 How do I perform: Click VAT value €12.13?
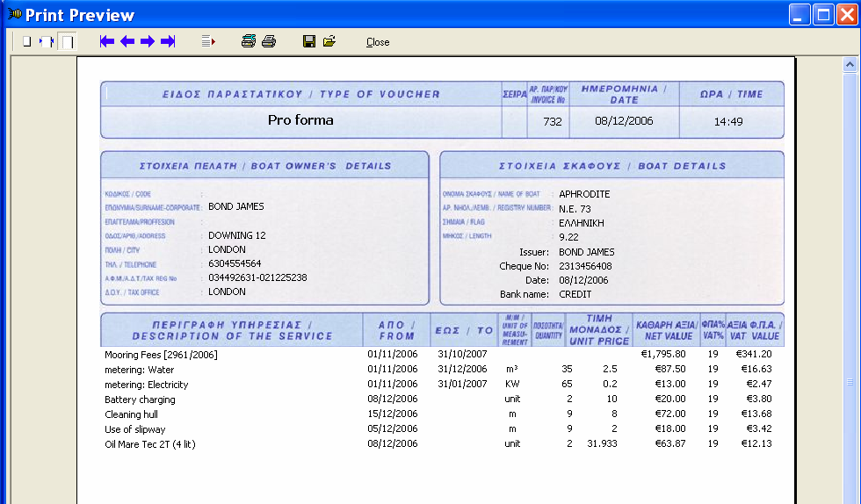756,443
